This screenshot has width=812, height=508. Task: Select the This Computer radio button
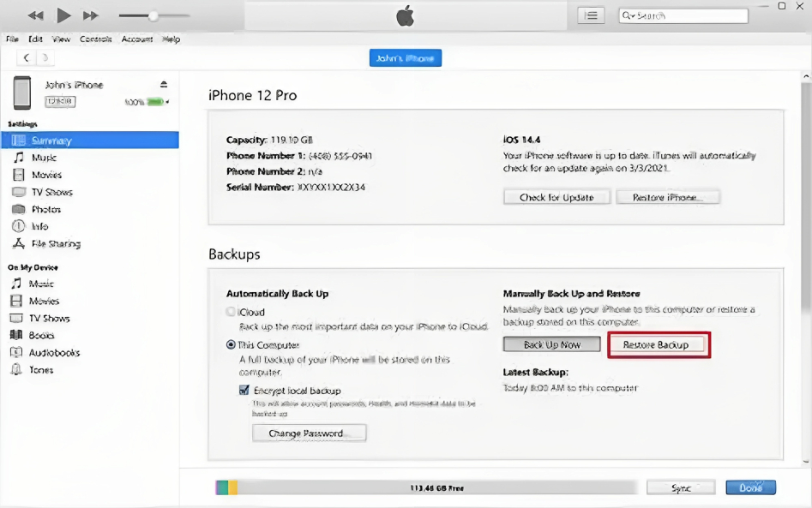pyautogui.click(x=231, y=344)
